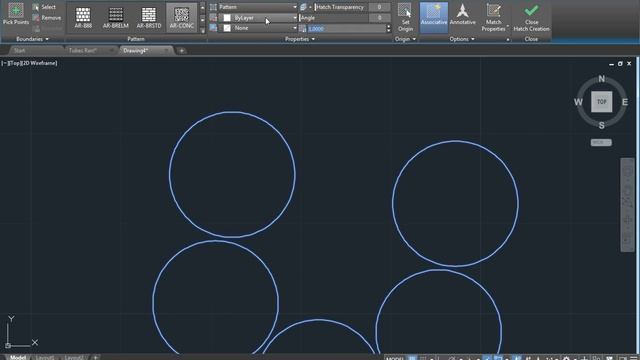The width and height of the screenshot is (640, 360).
Task: Click ViewCube West direction
Action: pos(578,102)
